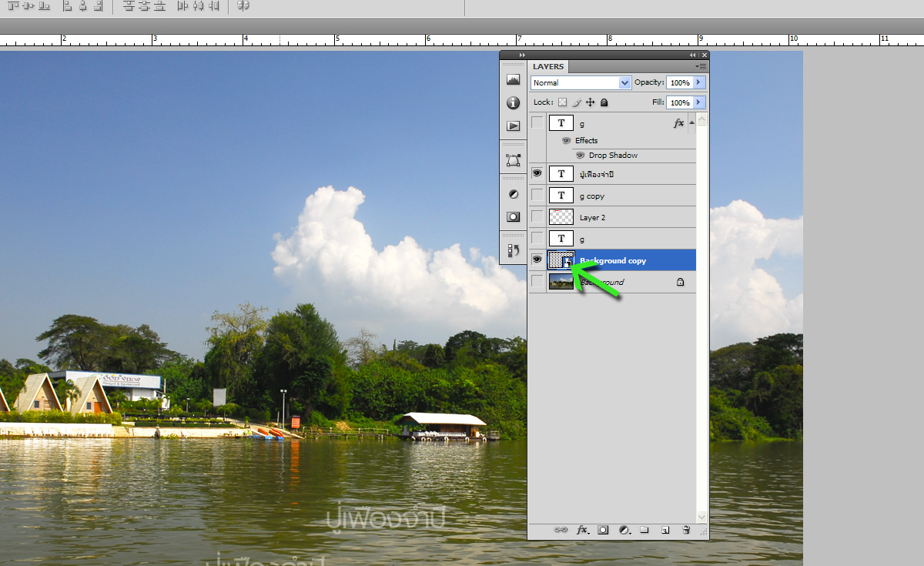Open the Layers panel options menu
924x566 pixels.
point(701,67)
